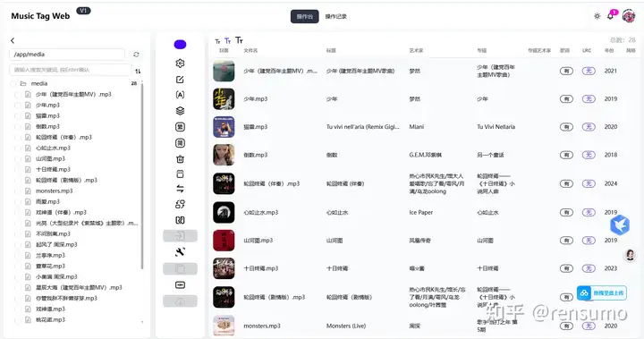Select 少年.mp3 in the file tree
644x339 pixels.
[47, 106]
